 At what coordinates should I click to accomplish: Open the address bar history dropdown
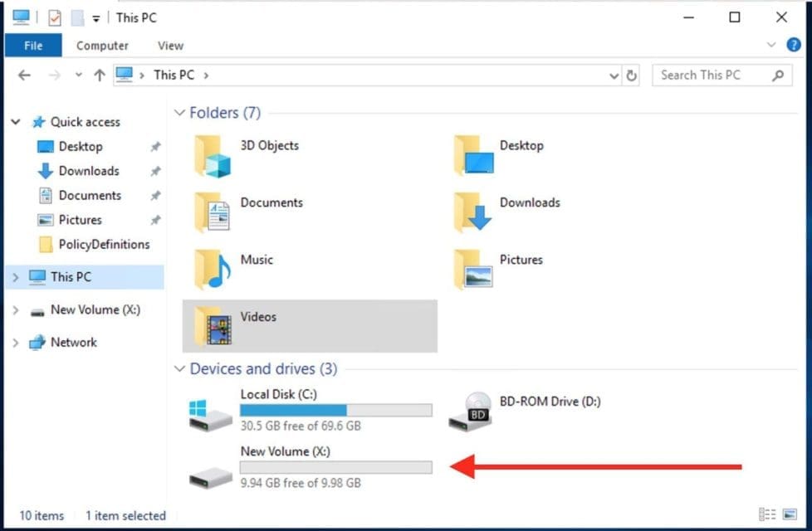pos(614,76)
